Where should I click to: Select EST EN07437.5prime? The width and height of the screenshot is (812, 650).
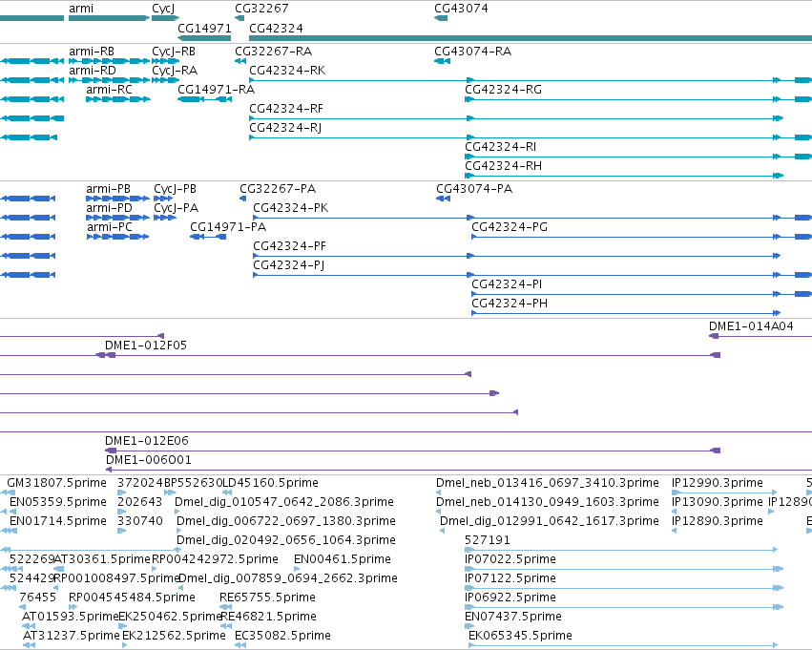(x=513, y=618)
